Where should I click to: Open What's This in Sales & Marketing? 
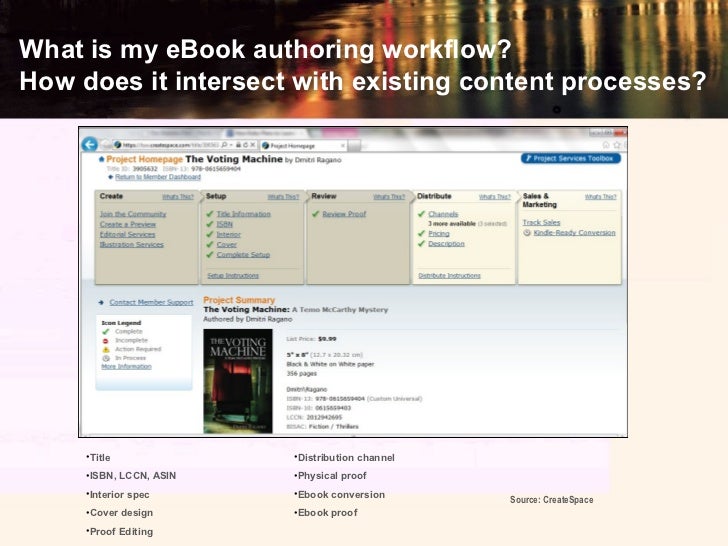click(x=600, y=197)
